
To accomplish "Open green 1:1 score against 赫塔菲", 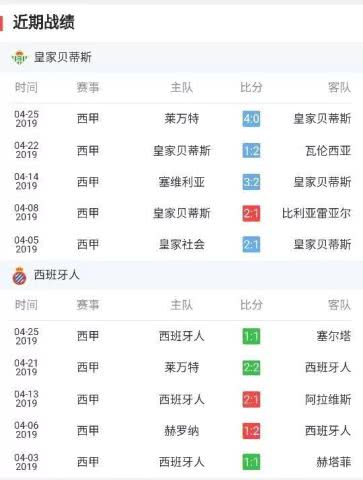I will 251,462.
